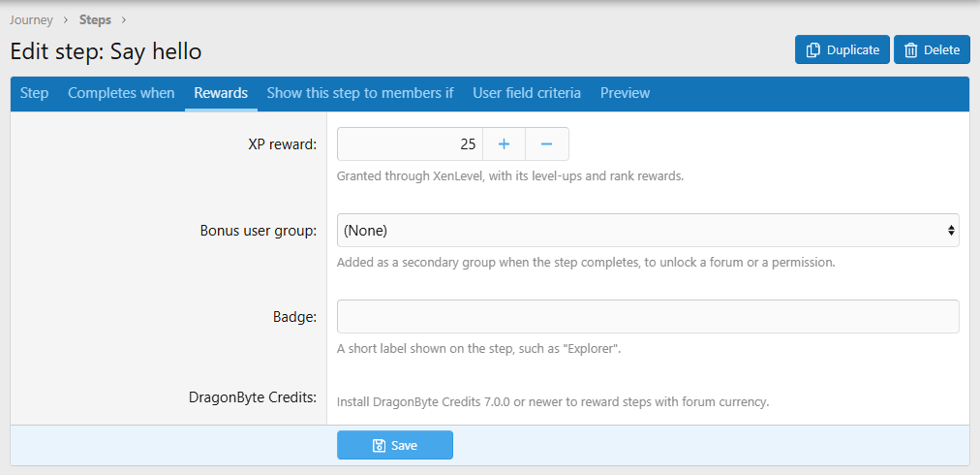
Task: Click the 'Install DragonByte Credits 7.0.0' notice
Action: click(553, 401)
